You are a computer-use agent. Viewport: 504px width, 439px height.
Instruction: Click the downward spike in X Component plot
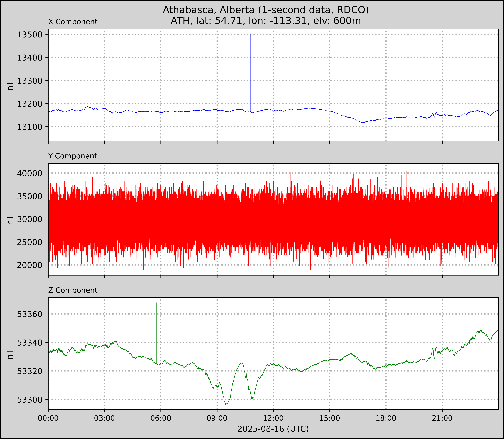click(169, 125)
